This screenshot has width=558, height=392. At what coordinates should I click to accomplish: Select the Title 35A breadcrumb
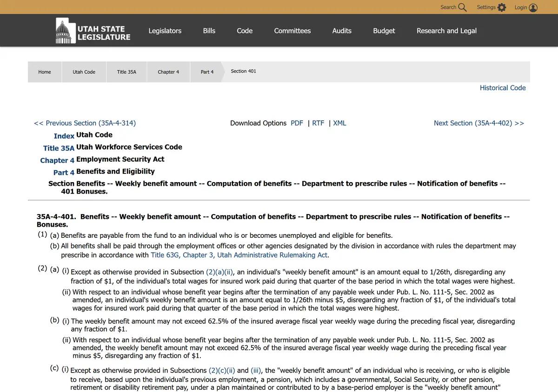coord(126,72)
